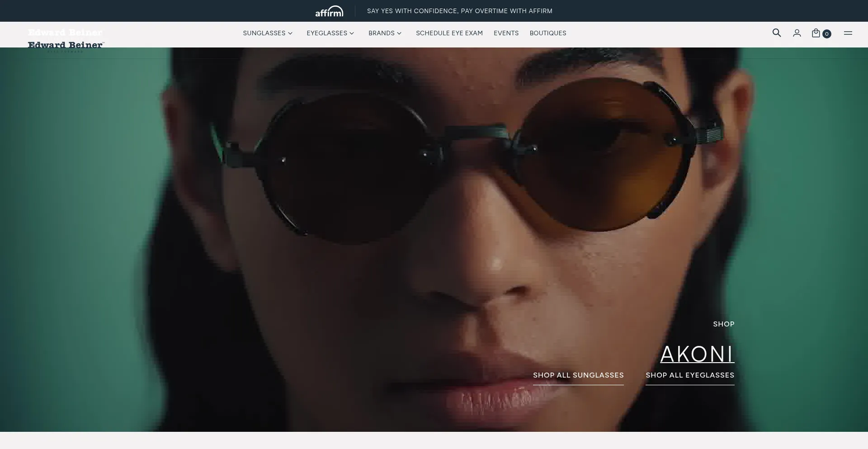Open the search icon in header

777,33
